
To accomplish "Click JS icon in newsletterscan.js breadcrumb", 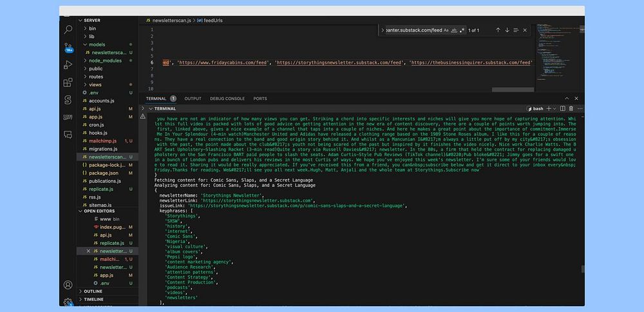I will 148,20.
